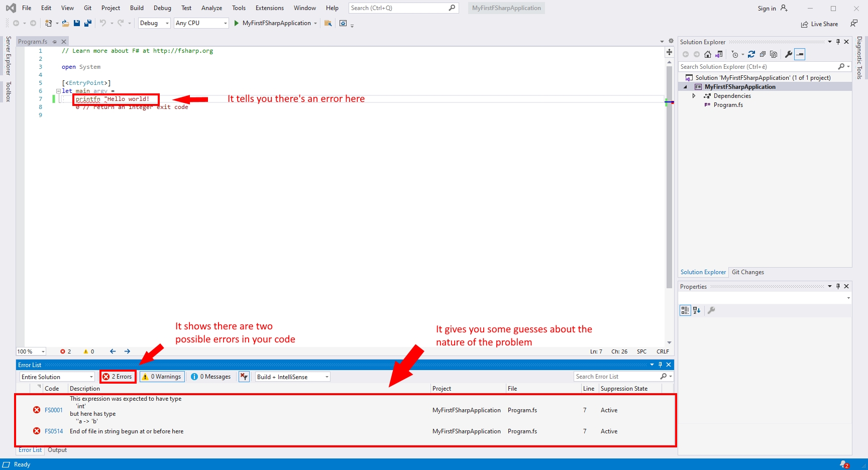Open the Analyze menu
This screenshot has height=470, width=868.
pos(211,8)
